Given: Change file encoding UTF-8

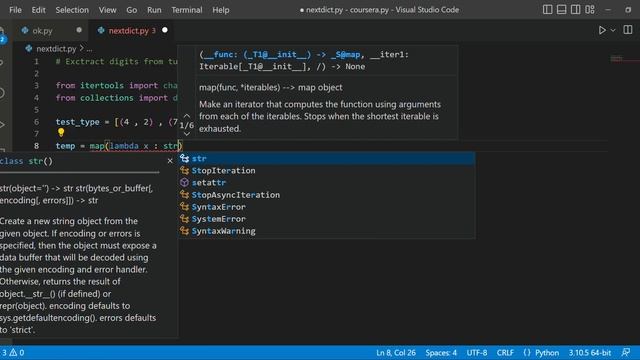Looking at the screenshot, I should click(x=477, y=353).
